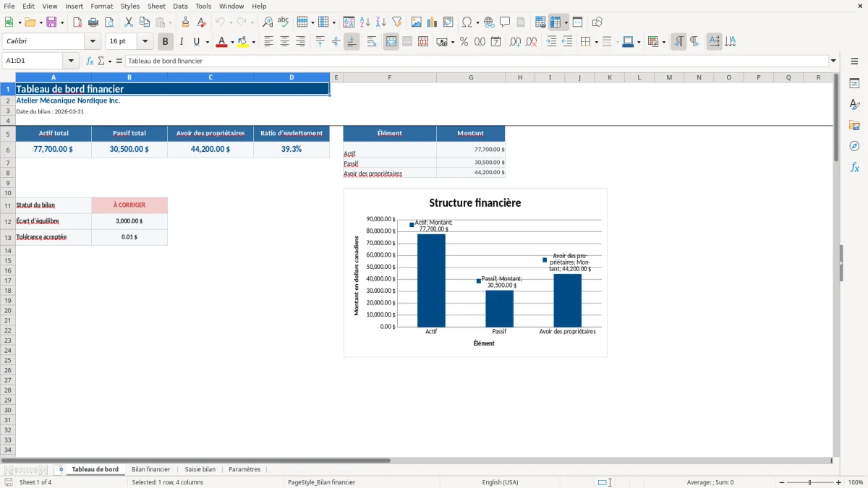Open the Freeze Panes dropdown arrow
The image size is (868, 488).
(x=566, y=22)
